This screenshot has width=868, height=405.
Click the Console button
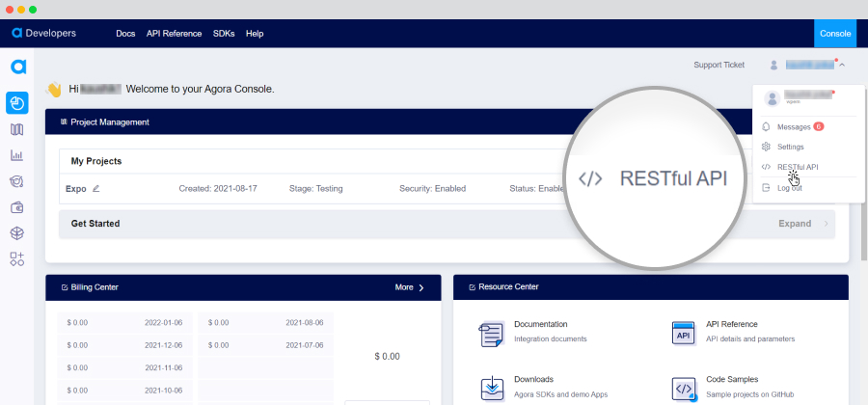(x=835, y=33)
